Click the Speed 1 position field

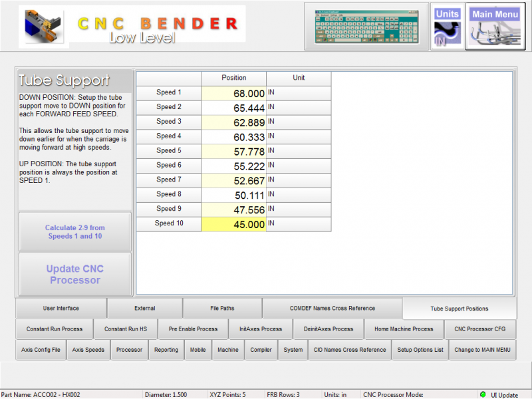click(x=233, y=92)
